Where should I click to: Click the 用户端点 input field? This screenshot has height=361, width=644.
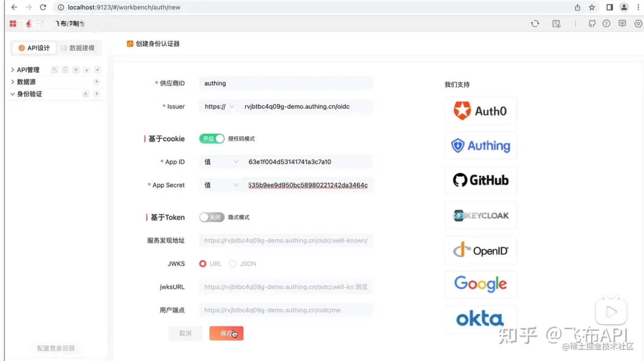click(286, 310)
